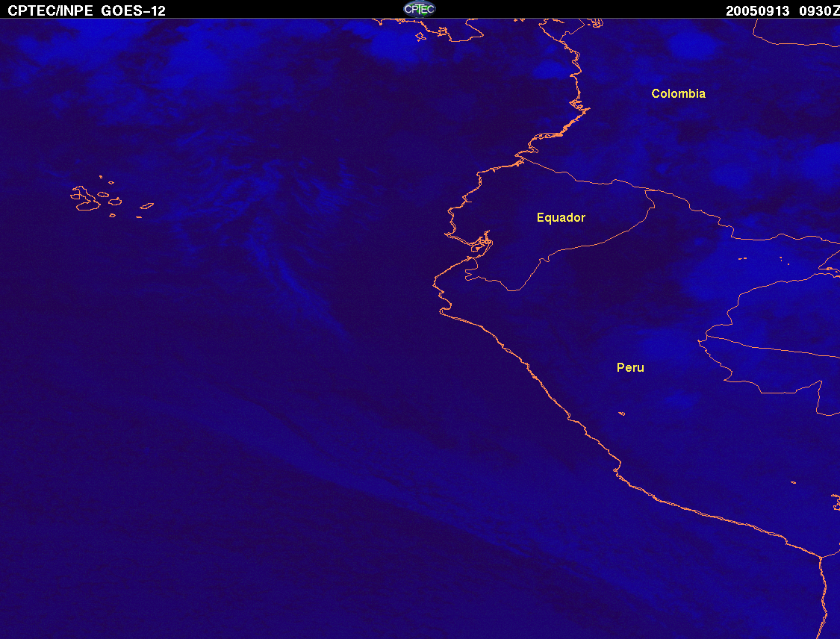Viewport: 840px width, 639px height.
Task: Click the easternmost Galápagos island outline
Action: click(147, 206)
